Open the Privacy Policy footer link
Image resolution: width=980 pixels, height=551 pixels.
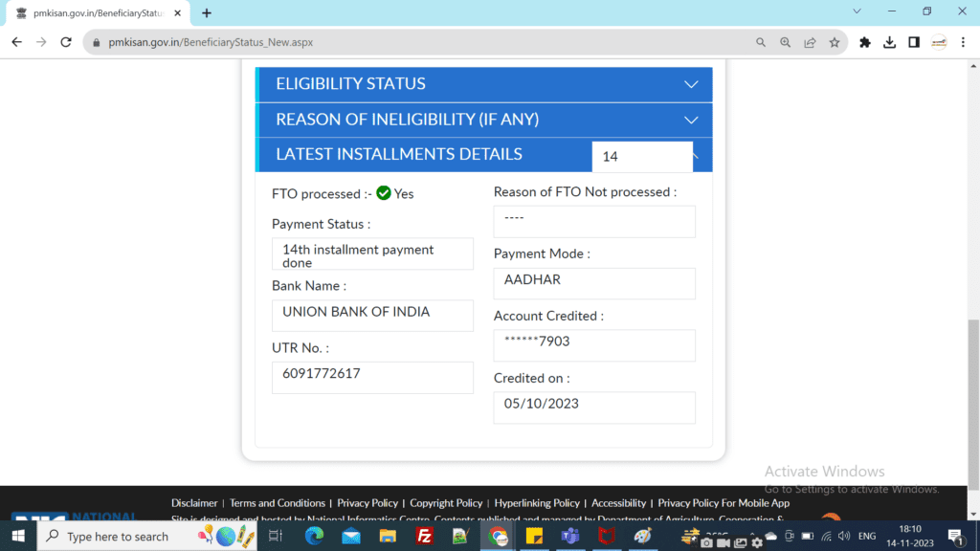point(367,503)
